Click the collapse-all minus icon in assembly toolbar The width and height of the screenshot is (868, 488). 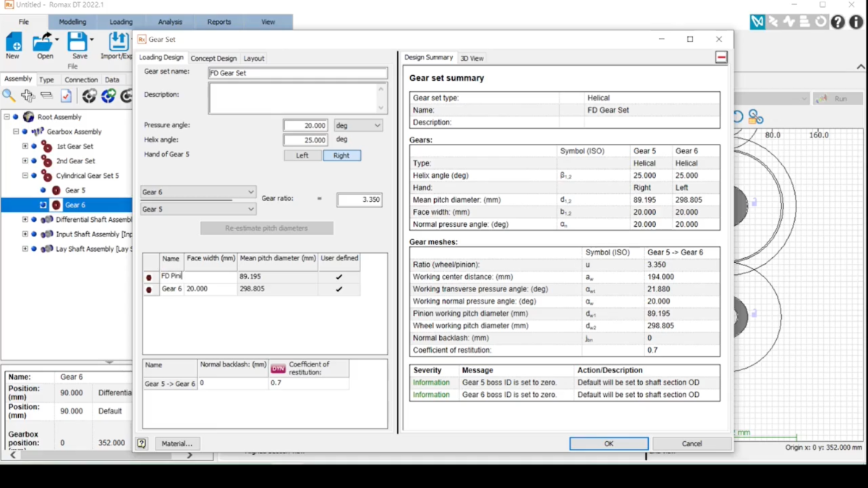click(x=46, y=95)
